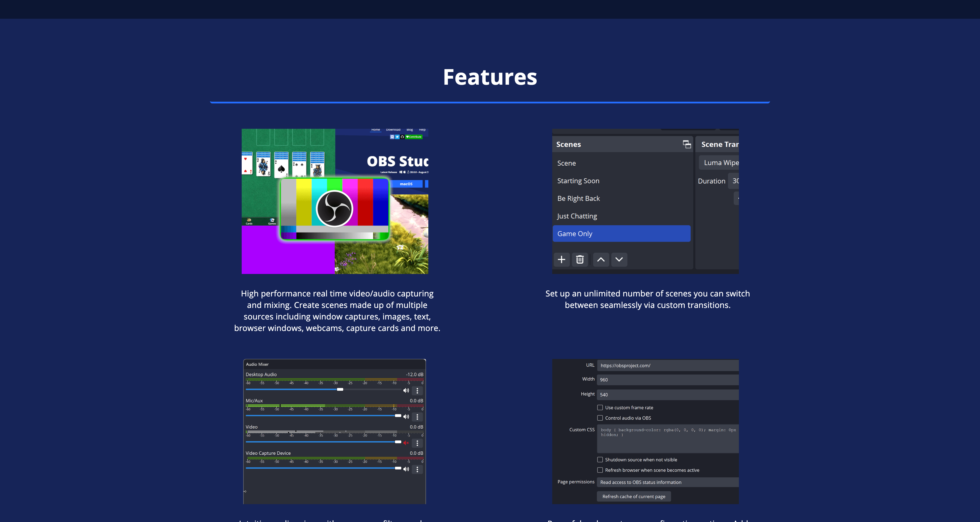Open Video three-dot options menu
The image size is (980, 522).
click(x=417, y=443)
